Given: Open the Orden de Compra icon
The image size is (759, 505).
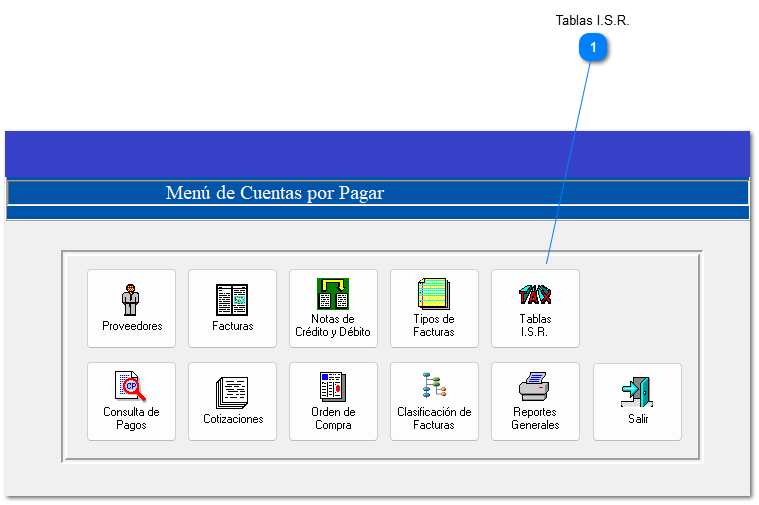Looking at the screenshot, I should click(333, 386).
